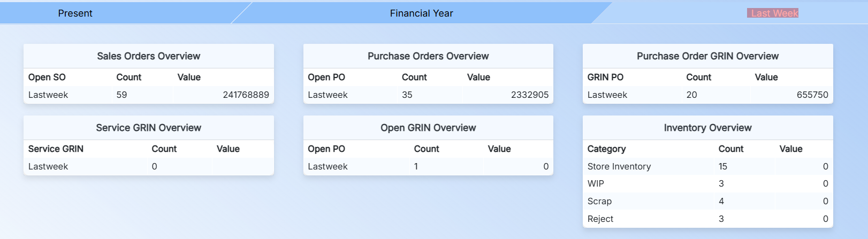Click the sales orders value 241768889
This screenshot has height=239, width=868.
[x=246, y=95]
